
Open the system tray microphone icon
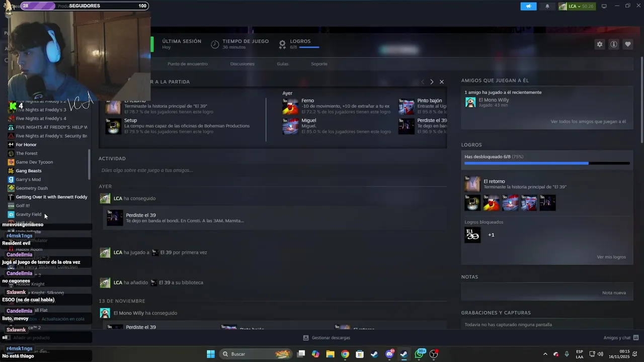[567, 354]
